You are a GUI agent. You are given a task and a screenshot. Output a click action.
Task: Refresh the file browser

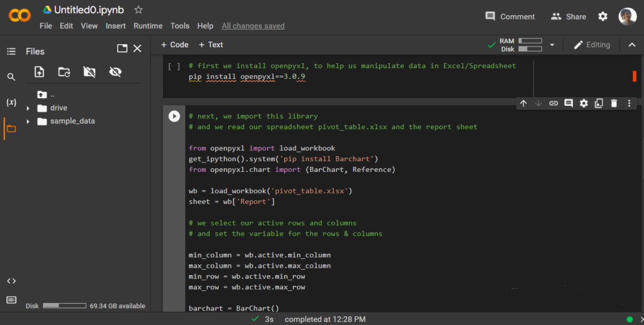[64, 72]
